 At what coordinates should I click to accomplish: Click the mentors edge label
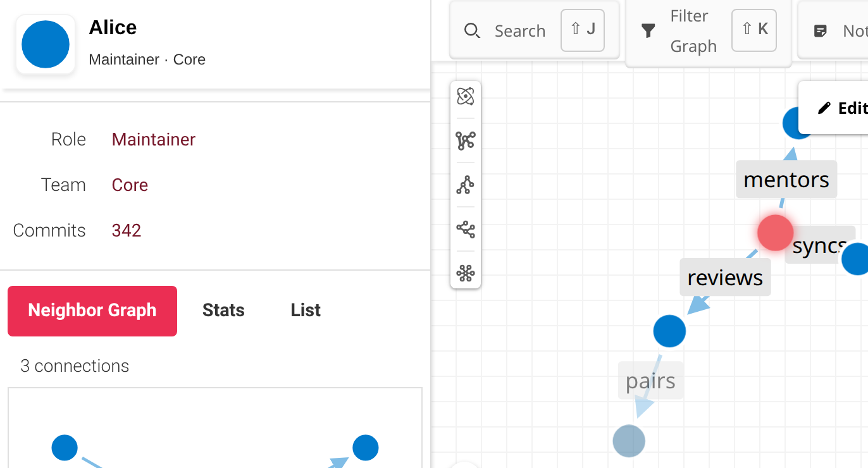(x=786, y=179)
